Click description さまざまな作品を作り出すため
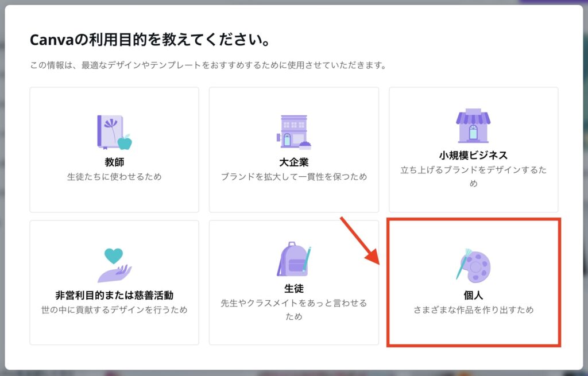 click(473, 309)
